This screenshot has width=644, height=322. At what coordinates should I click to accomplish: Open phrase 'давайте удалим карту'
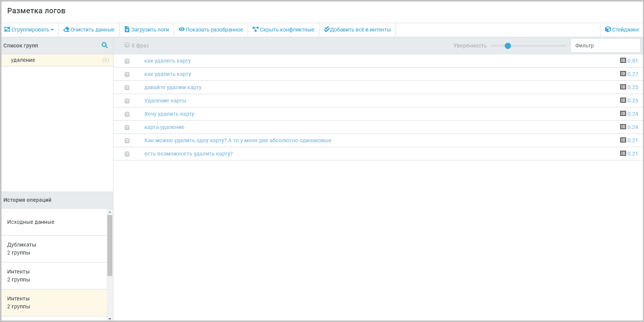pos(173,87)
